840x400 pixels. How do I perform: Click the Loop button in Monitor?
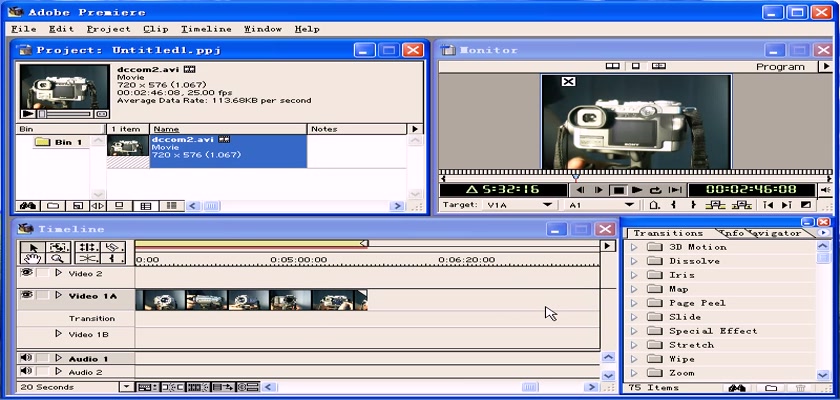(656, 190)
